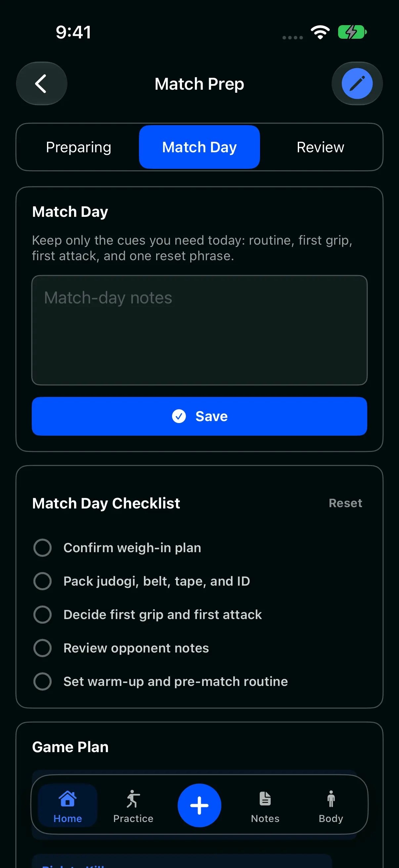Open the pencil edit button

[x=357, y=83]
